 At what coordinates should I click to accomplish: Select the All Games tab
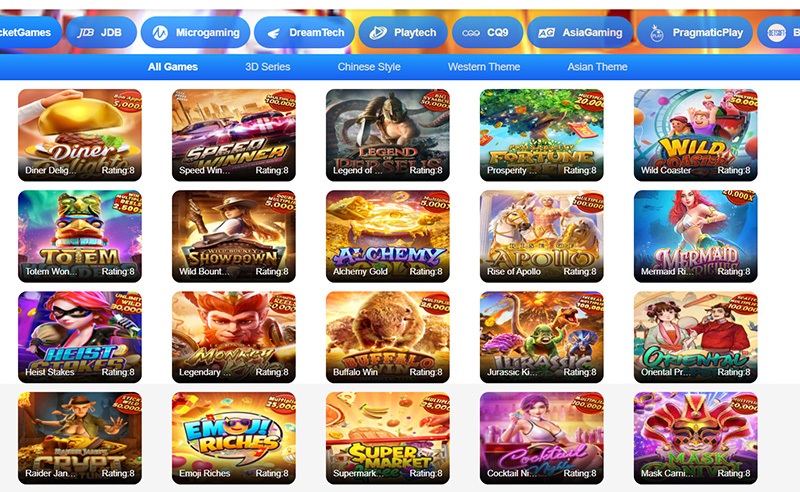pyautogui.click(x=172, y=67)
